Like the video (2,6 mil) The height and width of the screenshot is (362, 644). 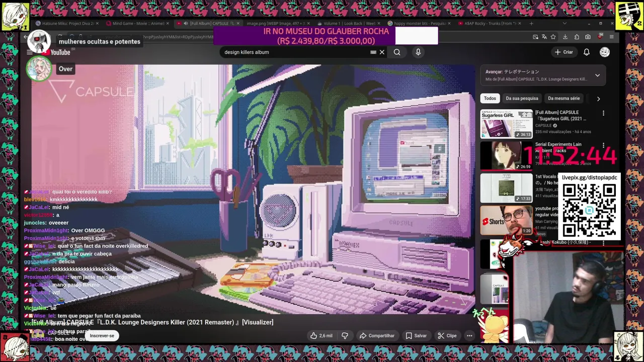click(321, 336)
